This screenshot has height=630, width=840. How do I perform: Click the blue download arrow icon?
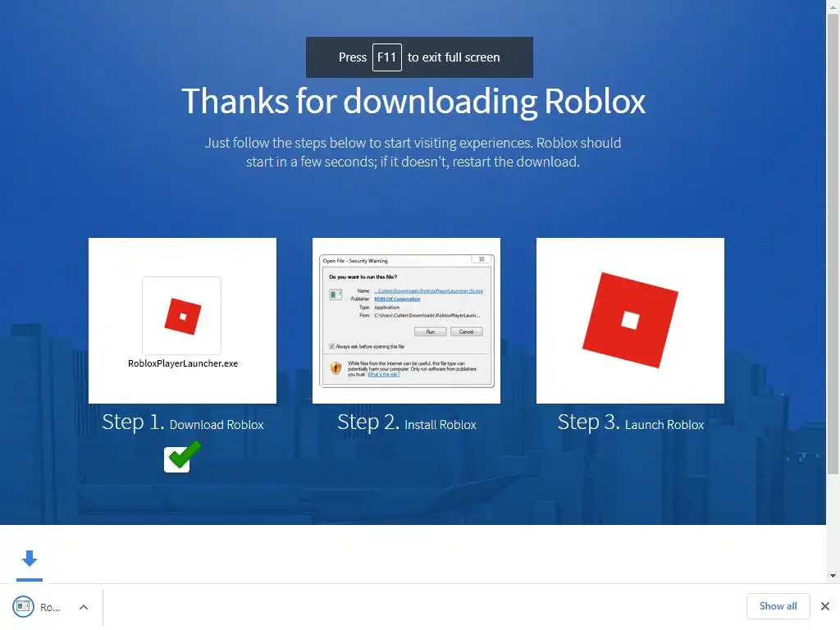(x=30, y=559)
